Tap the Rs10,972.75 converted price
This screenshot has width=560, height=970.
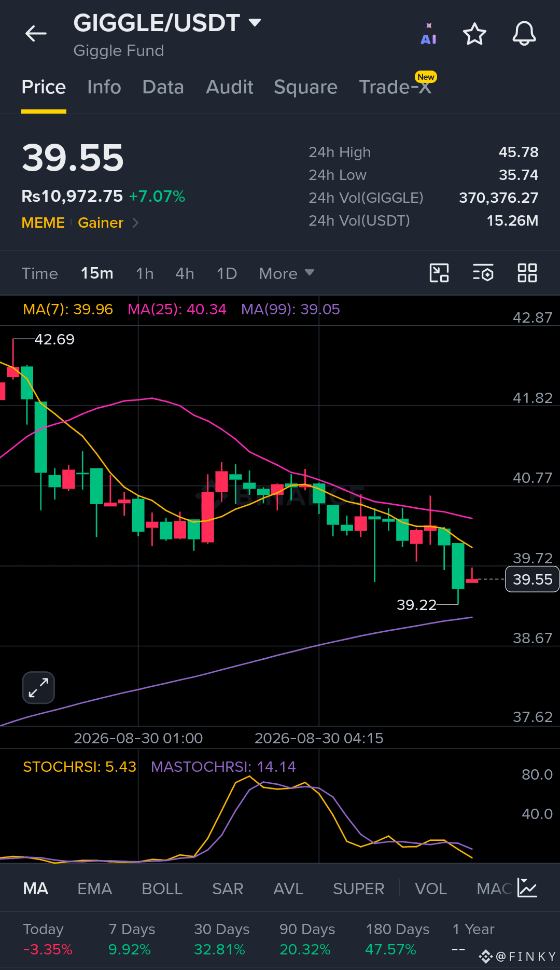coord(72,196)
